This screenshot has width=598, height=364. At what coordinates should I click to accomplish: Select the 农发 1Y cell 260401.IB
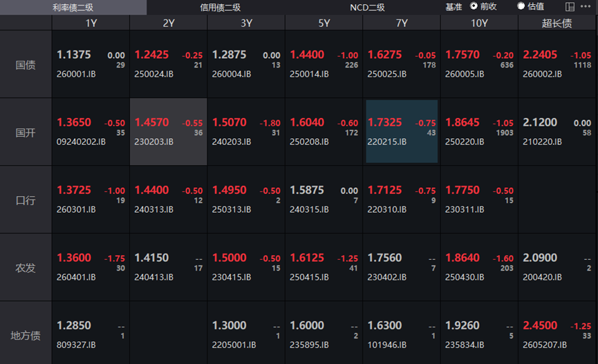(91, 267)
